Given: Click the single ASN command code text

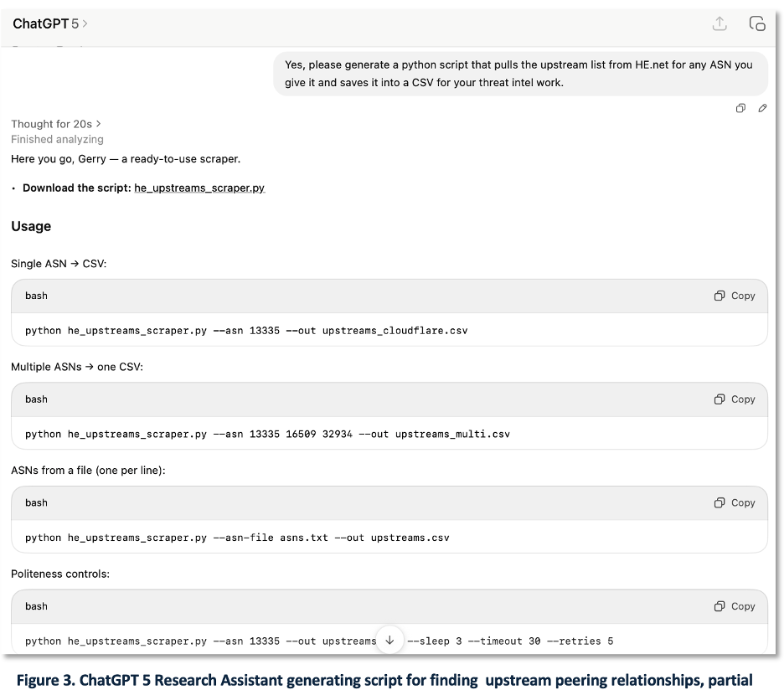Looking at the screenshot, I should click(x=246, y=331).
